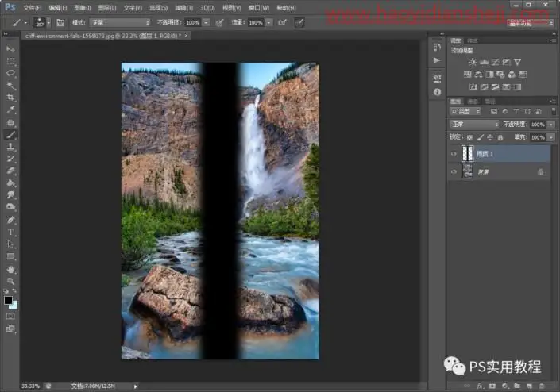The height and width of the screenshot is (392, 560).
Task: Toggle lock image pixels brush icon
Action: tap(481, 137)
